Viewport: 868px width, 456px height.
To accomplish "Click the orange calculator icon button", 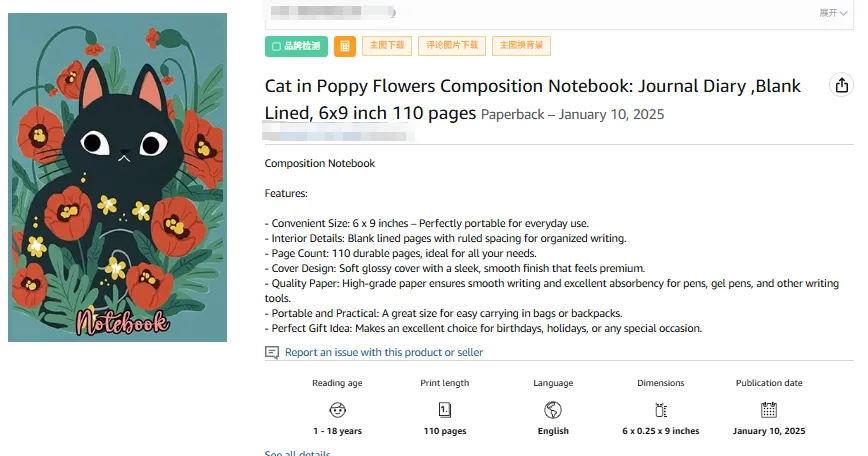I will [344, 46].
